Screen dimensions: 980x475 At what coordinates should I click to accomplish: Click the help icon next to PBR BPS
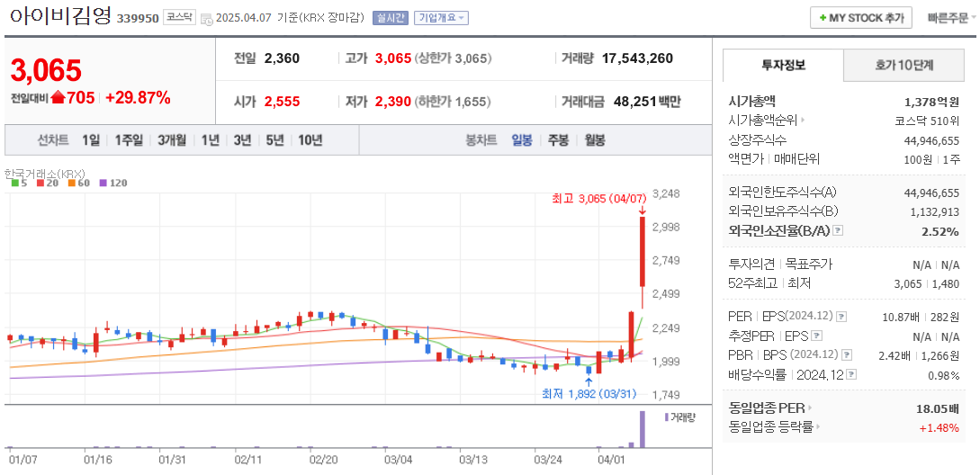847,355
